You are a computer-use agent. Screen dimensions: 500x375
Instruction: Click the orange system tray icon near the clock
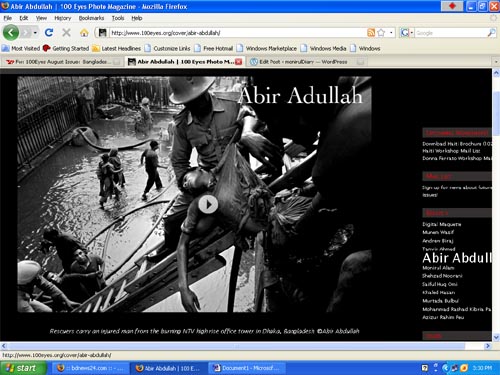tap(464, 368)
